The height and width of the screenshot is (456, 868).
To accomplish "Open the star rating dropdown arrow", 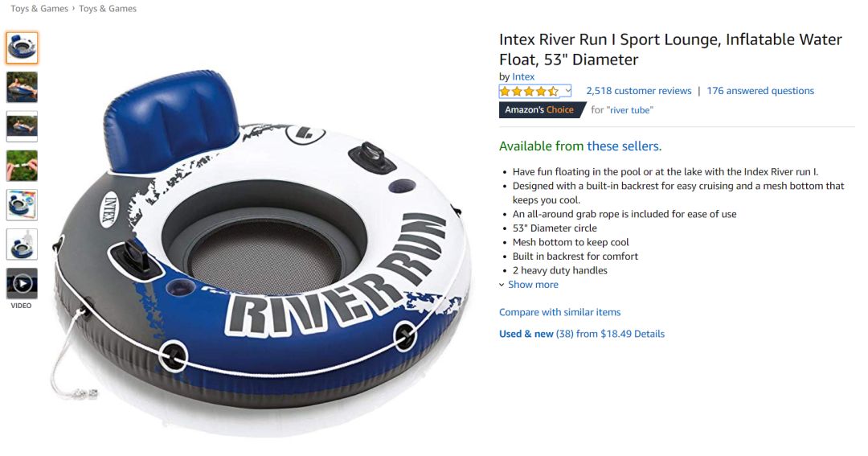I will (x=568, y=91).
